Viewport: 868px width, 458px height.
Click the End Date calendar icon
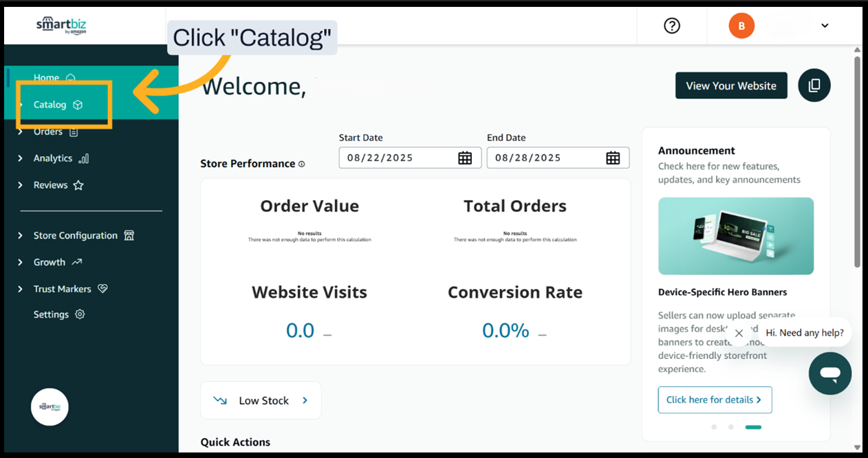click(613, 157)
